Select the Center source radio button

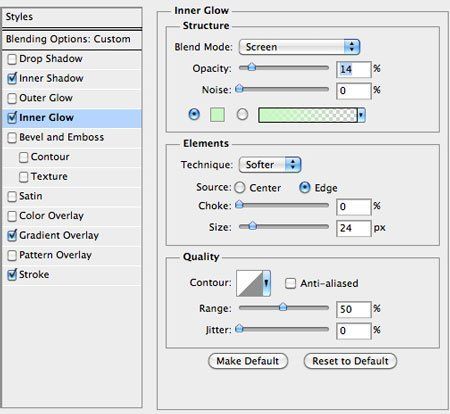point(240,188)
